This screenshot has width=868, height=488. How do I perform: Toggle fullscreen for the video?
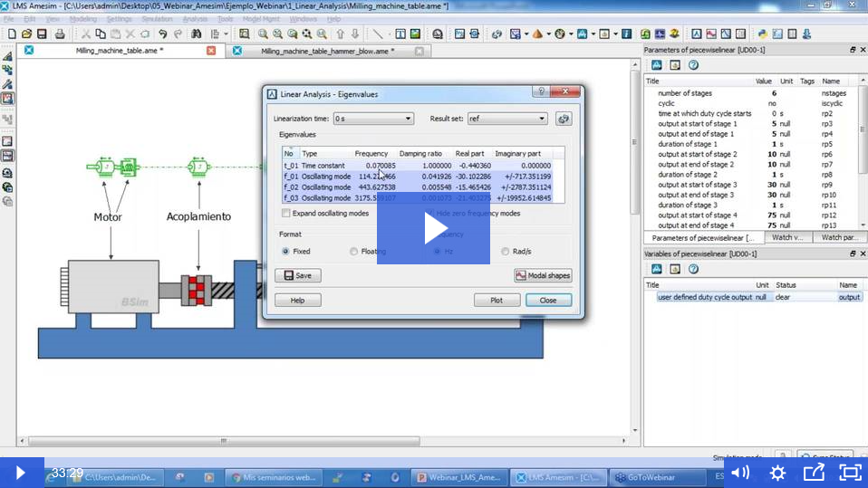850,473
